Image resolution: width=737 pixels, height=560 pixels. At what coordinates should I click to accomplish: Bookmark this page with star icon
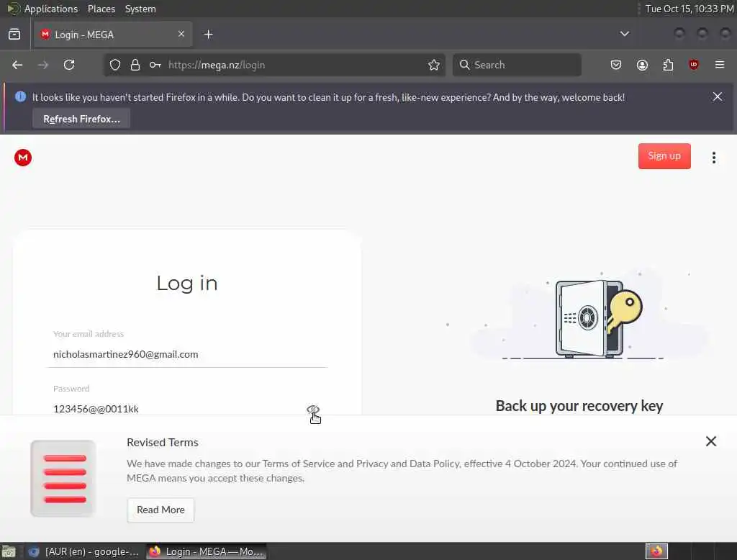pos(434,65)
